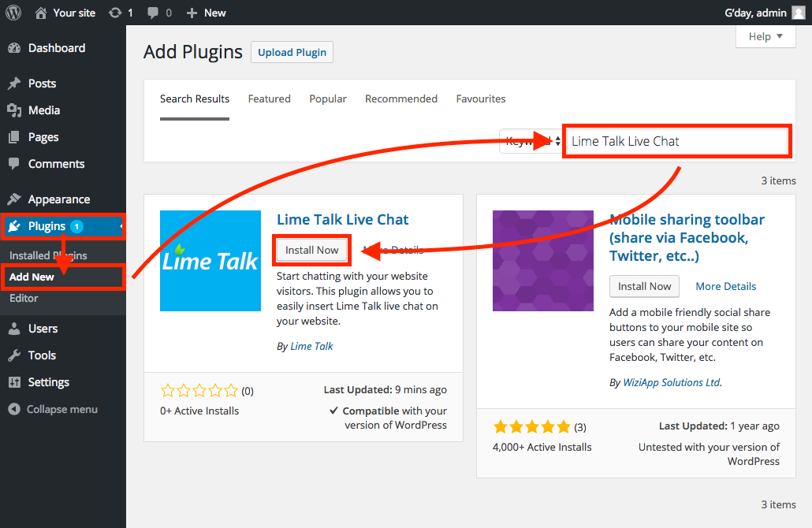Screen dimensions: 812x528
Task: Switch to the Recommended tab
Action: point(401,99)
